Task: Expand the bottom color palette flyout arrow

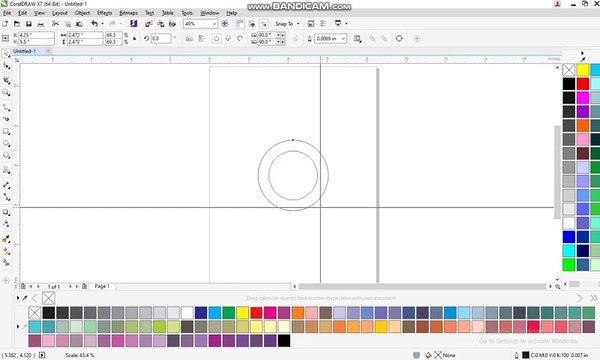Action: [x=18, y=326]
